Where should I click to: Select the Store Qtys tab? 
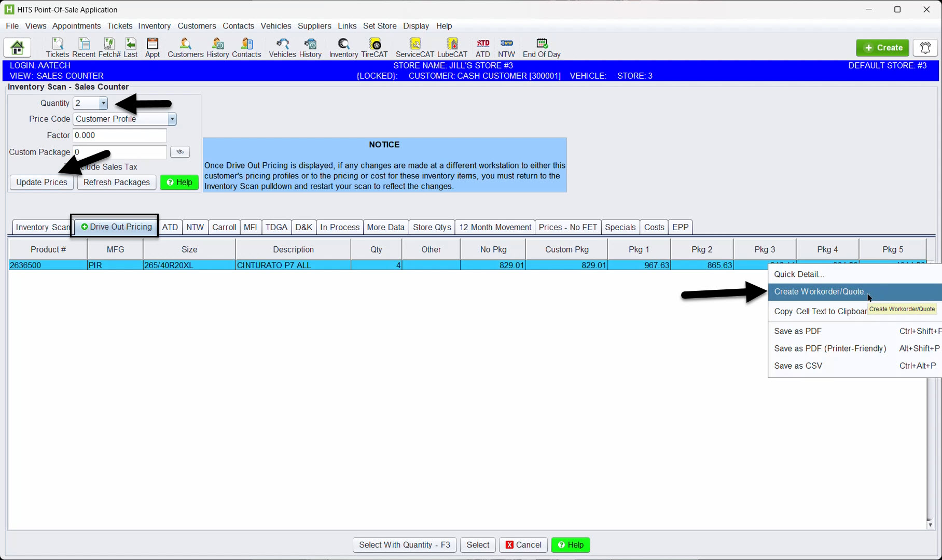[x=432, y=227]
